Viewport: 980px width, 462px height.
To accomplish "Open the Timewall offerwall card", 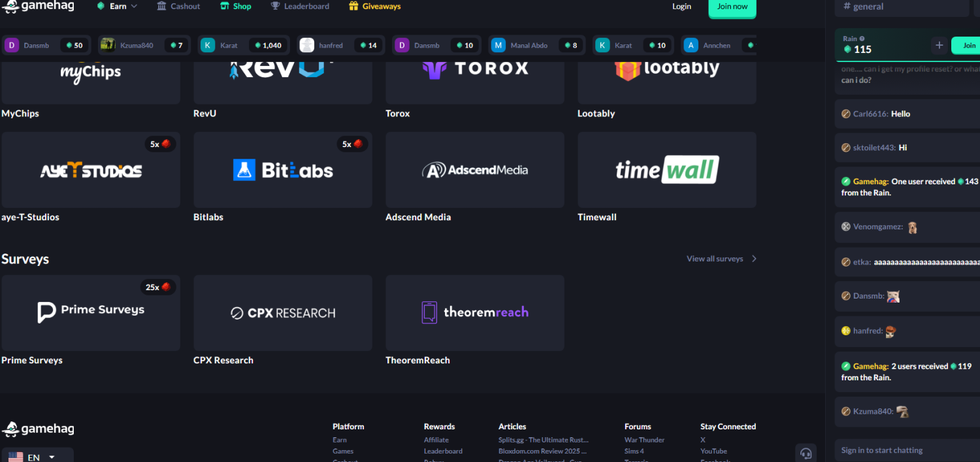I will [x=666, y=170].
